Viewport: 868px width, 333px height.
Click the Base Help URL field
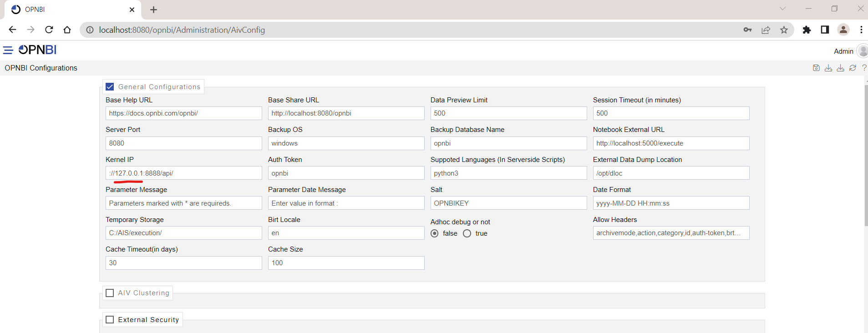184,113
